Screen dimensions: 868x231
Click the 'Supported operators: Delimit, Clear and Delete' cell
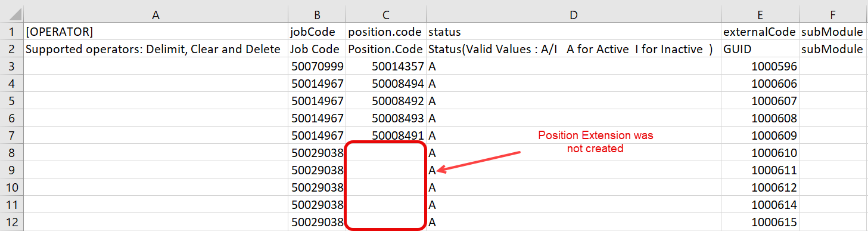click(x=156, y=50)
